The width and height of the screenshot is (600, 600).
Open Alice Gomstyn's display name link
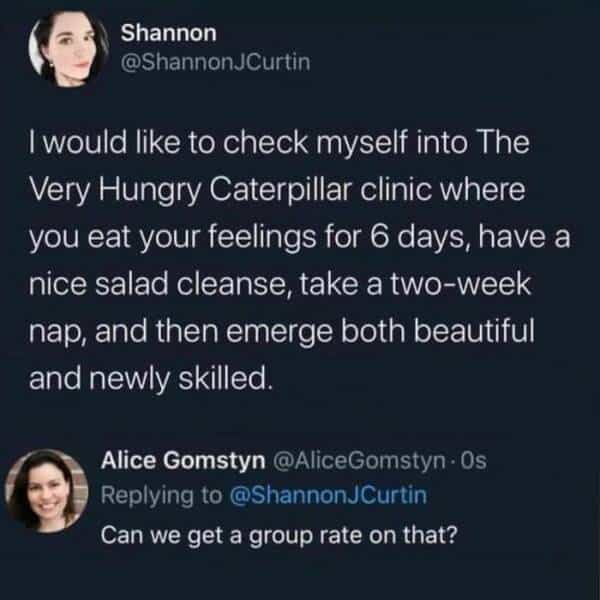click(180, 460)
